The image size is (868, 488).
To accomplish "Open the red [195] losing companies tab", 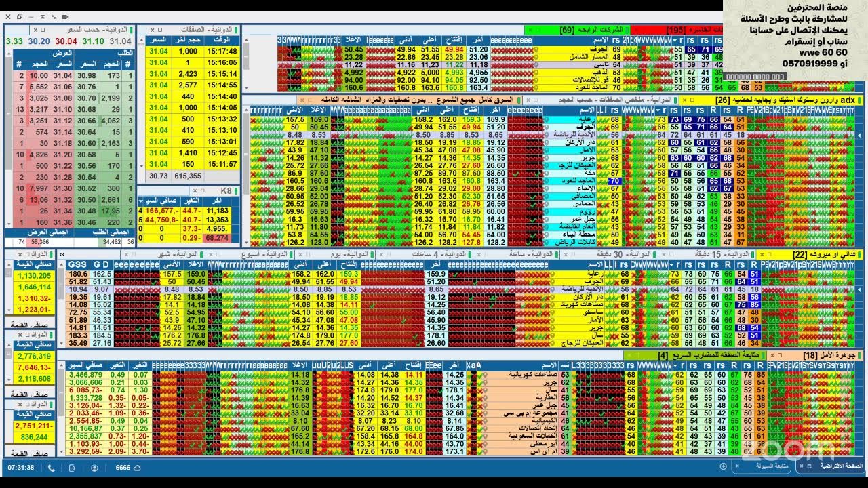I will pyautogui.click(x=676, y=30).
